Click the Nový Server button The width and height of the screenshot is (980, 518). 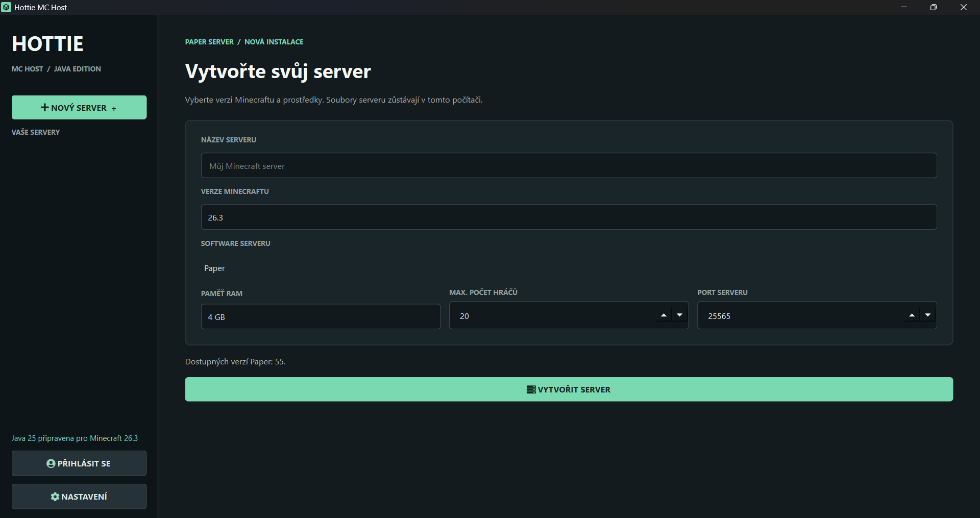[79, 107]
